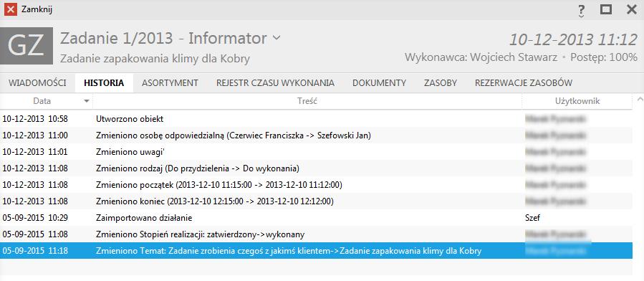Screen dimensions: 644x281
Task: Expand the Informator title dropdown chevron
Action: click(x=277, y=38)
